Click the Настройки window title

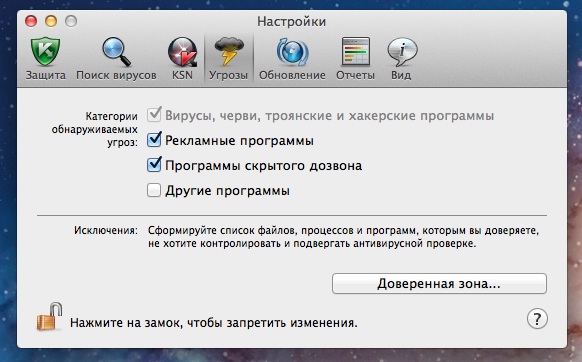[291, 22]
